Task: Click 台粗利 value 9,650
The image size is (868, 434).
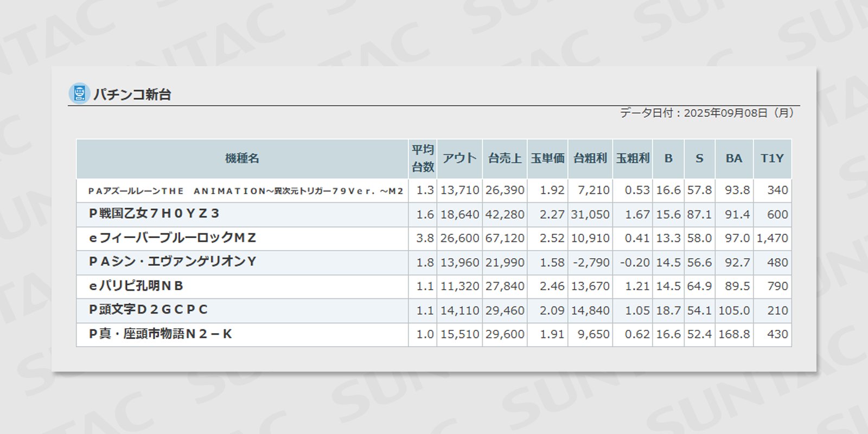Action: (593, 334)
